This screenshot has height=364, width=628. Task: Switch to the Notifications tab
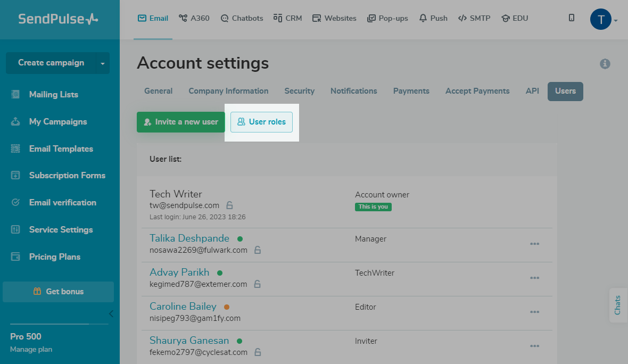tap(353, 91)
